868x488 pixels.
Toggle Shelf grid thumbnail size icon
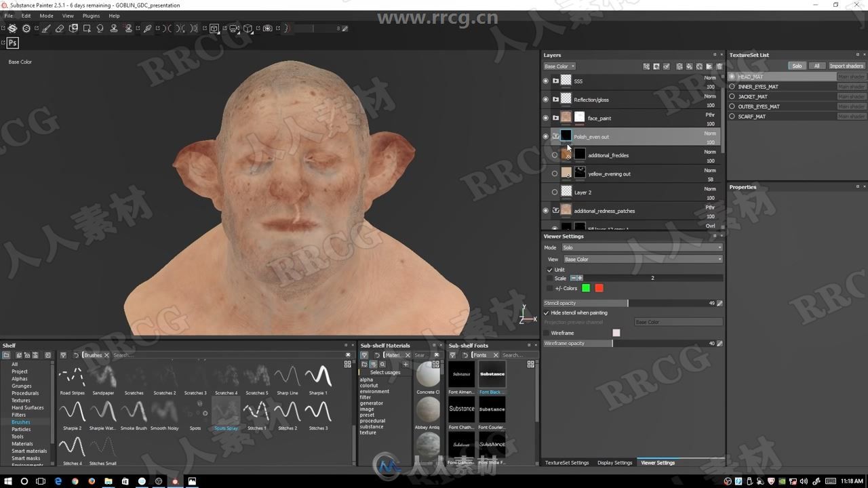tap(348, 364)
